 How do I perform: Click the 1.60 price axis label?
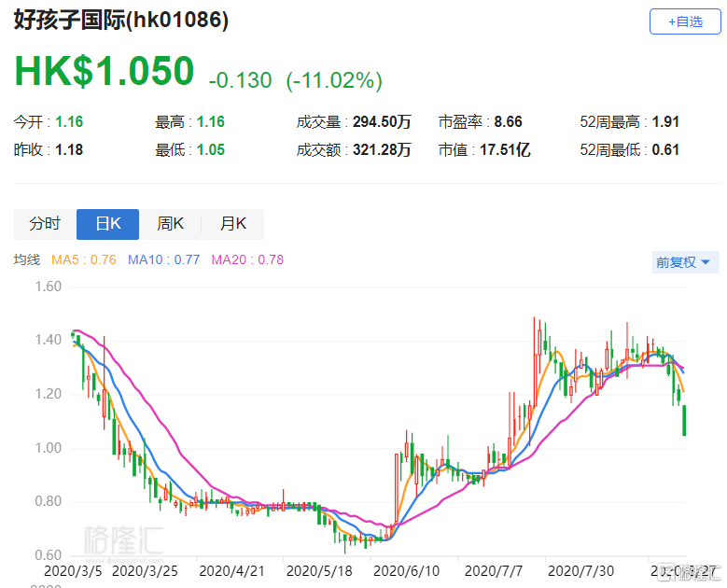49,287
